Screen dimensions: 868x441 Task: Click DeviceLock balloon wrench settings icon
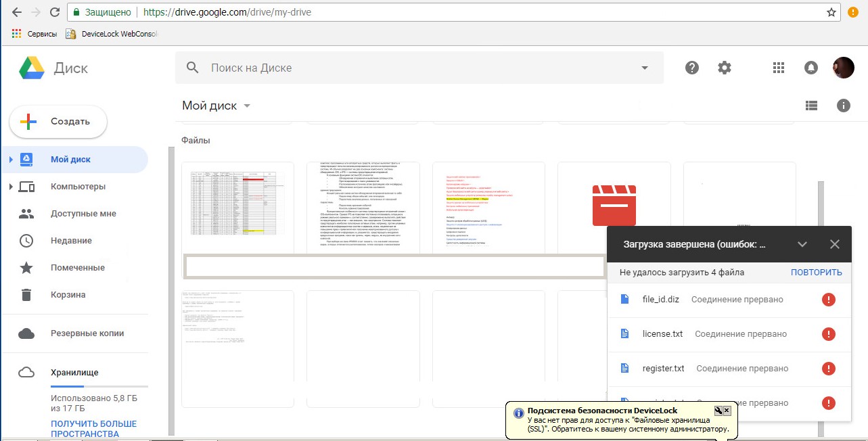click(718, 411)
